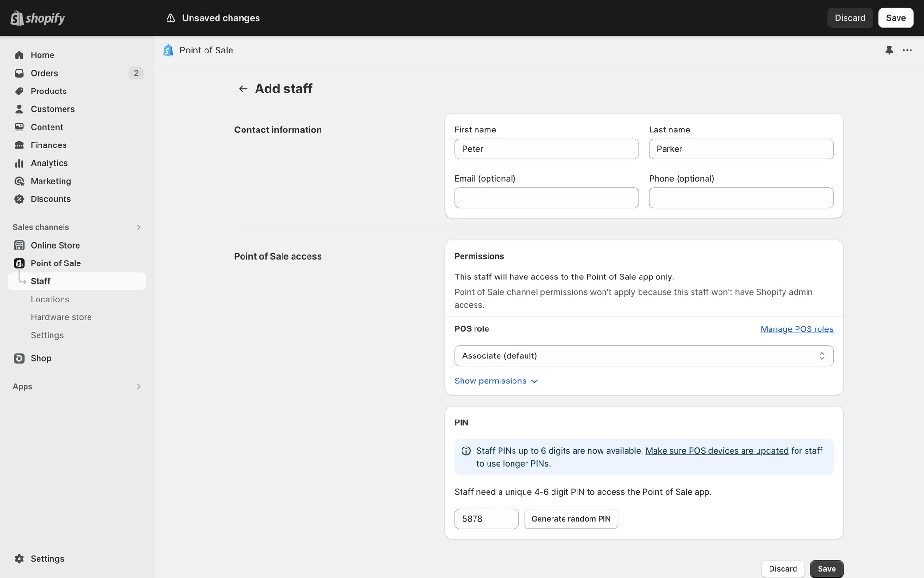Click Generate random PIN button

(571, 519)
